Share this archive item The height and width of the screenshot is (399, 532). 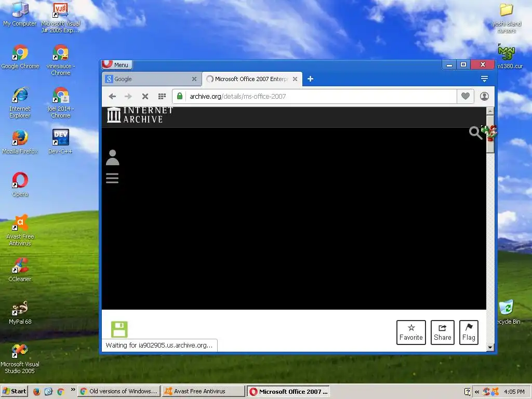coord(443,332)
